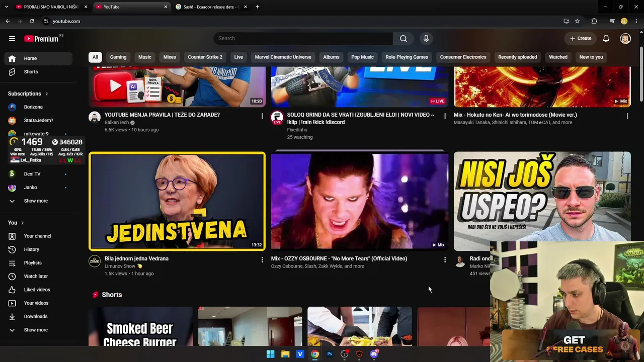
Task: Click the YouTube search field
Action: click(303, 38)
